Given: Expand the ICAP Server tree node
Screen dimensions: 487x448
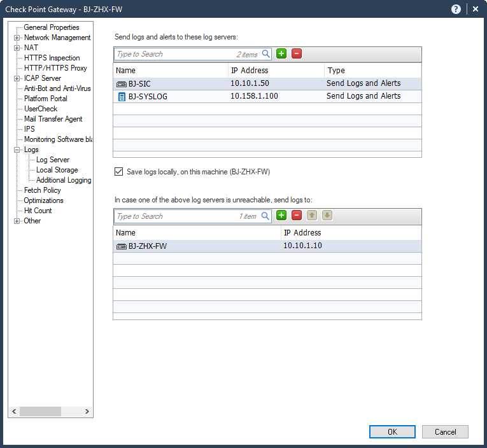Looking at the screenshot, I should (x=17, y=78).
